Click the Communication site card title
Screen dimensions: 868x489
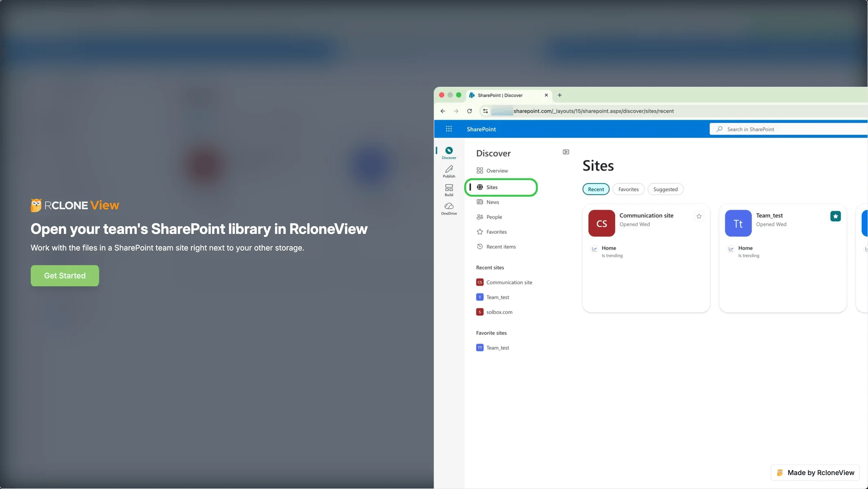[x=646, y=216]
